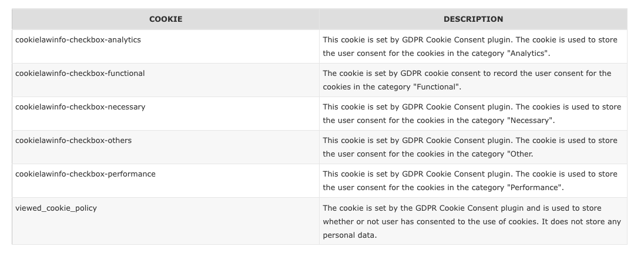Select the cookielawinfo-checkbox-functional cookie name
Viewport: 644px width, 256px height.
(x=80, y=74)
